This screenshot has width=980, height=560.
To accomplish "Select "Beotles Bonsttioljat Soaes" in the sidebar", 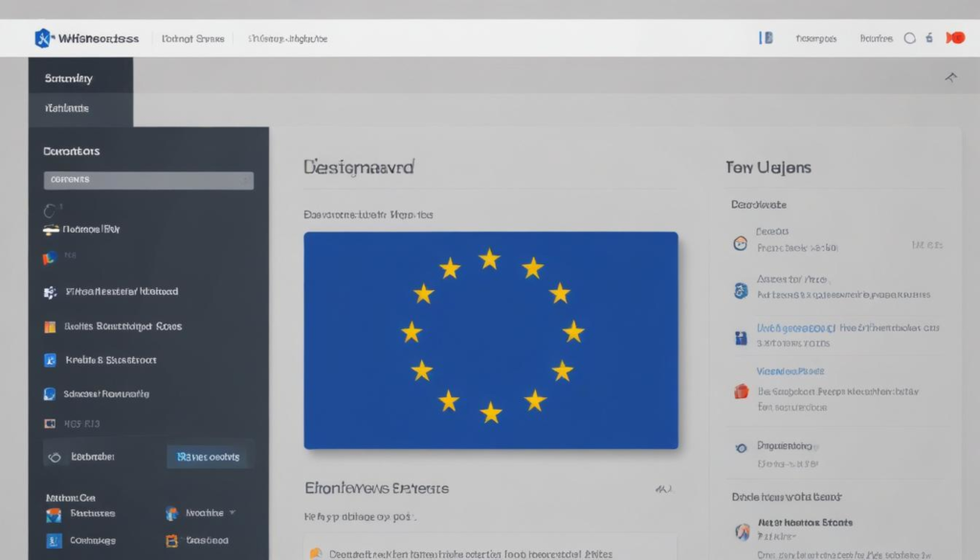I will coord(123,326).
